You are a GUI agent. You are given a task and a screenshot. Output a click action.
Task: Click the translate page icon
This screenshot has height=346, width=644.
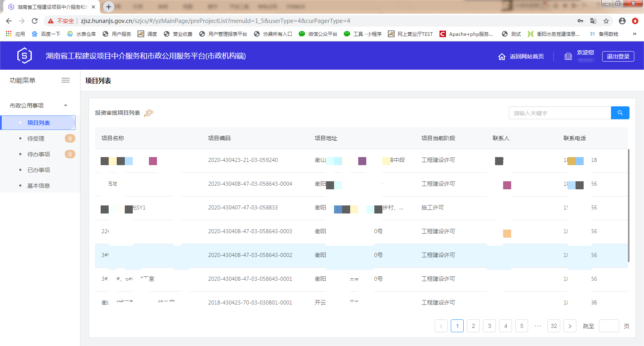pyautogui.click(x=593, y=21)
